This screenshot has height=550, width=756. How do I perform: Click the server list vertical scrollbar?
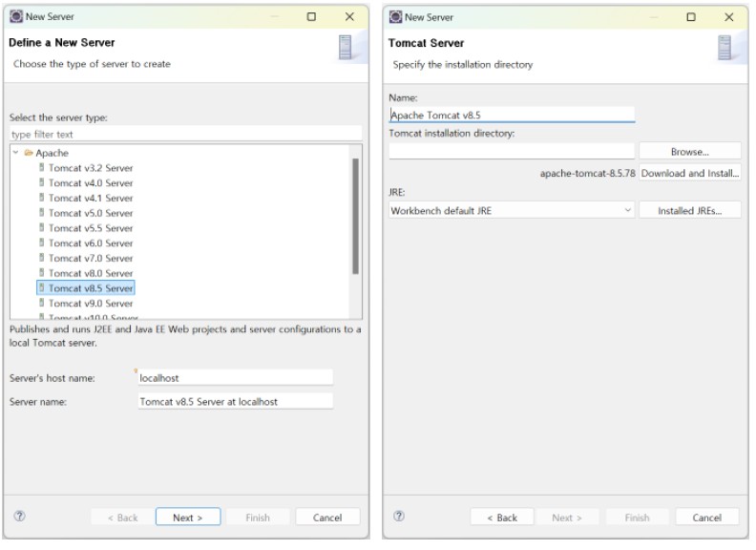355,216
